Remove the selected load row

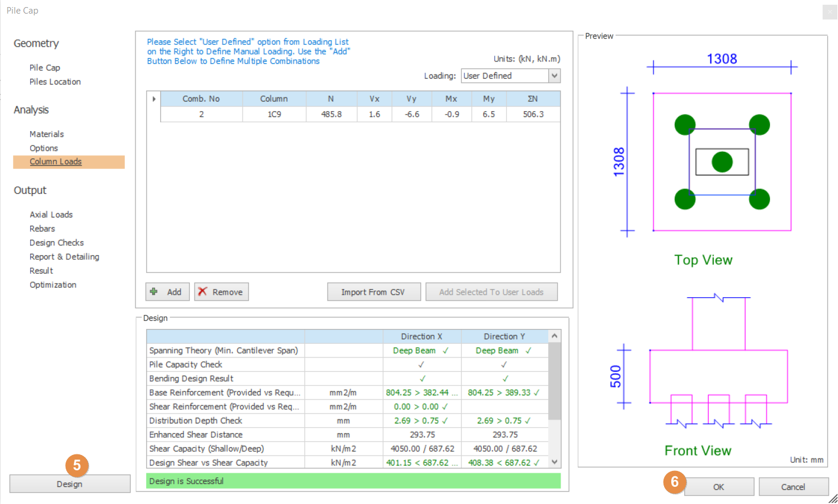click(x=222, y=292)
